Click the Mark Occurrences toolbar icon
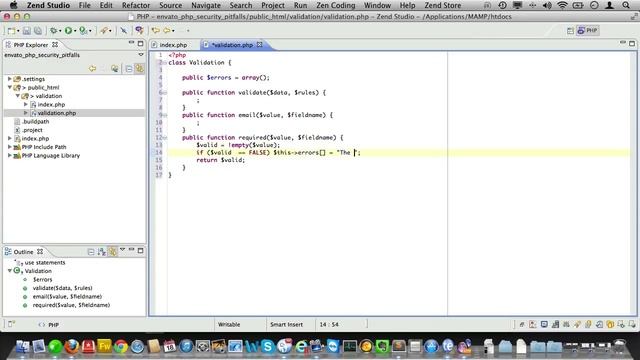 (x=123, y=31)
